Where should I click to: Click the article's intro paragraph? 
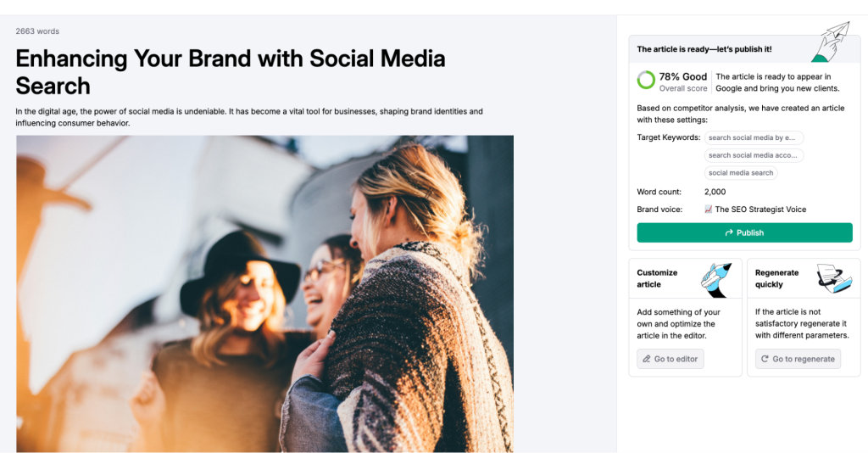(x=249, y=117)
